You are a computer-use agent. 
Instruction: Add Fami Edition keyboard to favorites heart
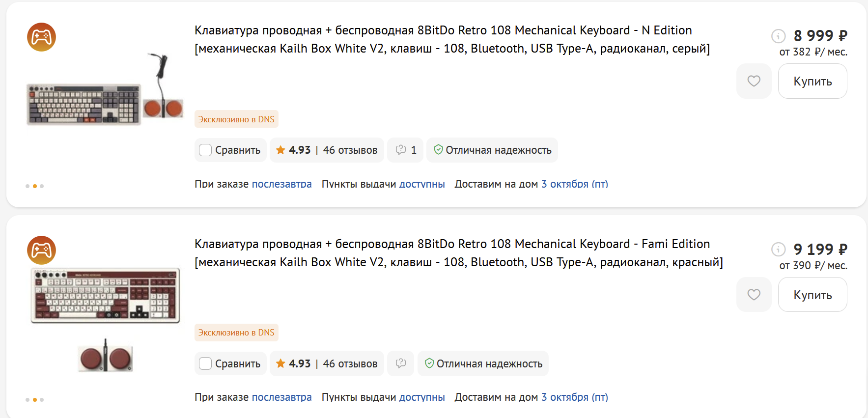[754, 294]
